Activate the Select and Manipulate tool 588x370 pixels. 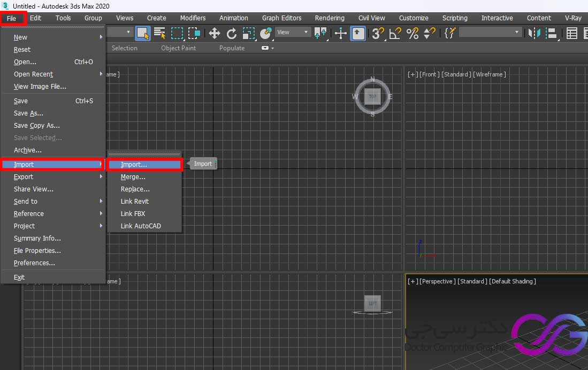(340, 33)
